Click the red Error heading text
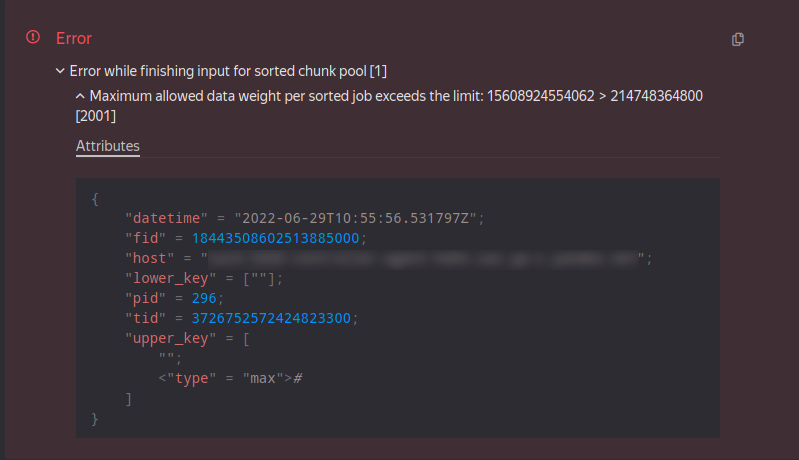This screenshot has height=460, width=799. 74,38
